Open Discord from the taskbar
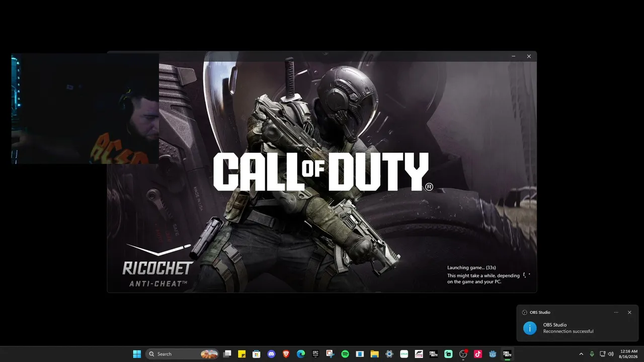Viewport: 644px width, 362px height. (x=272, y=354)
